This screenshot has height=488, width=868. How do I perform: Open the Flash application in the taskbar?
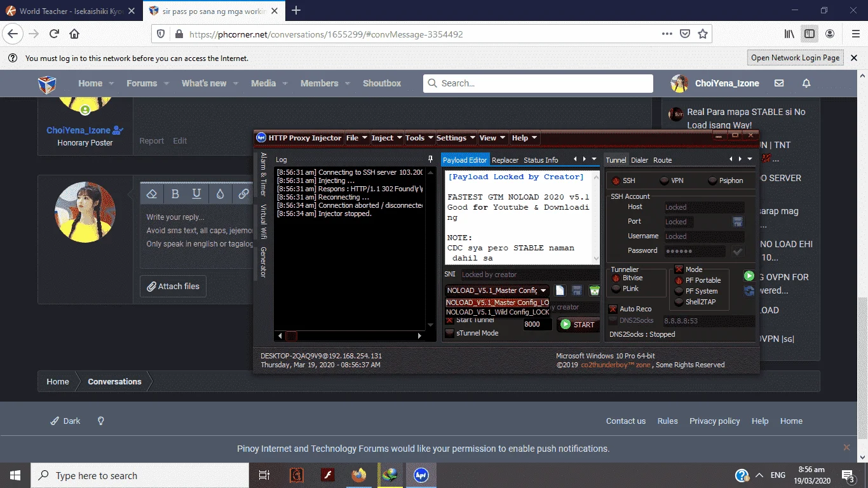tap(327, 475)
